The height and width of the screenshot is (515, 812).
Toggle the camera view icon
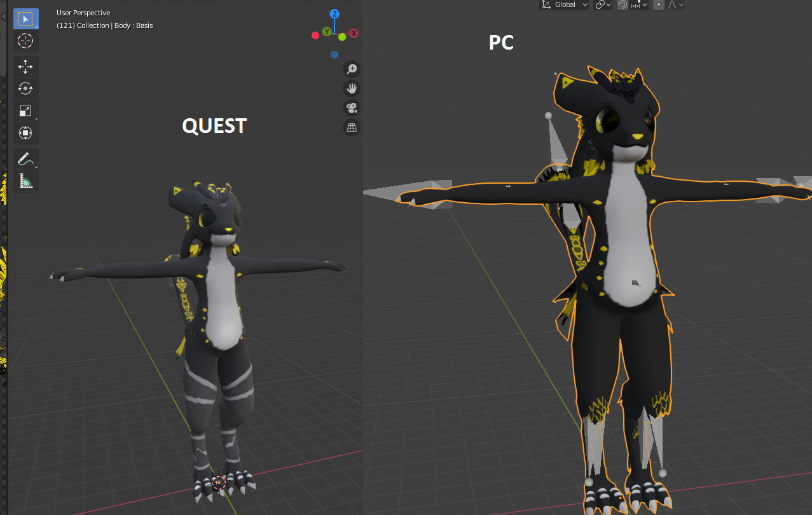352,107
